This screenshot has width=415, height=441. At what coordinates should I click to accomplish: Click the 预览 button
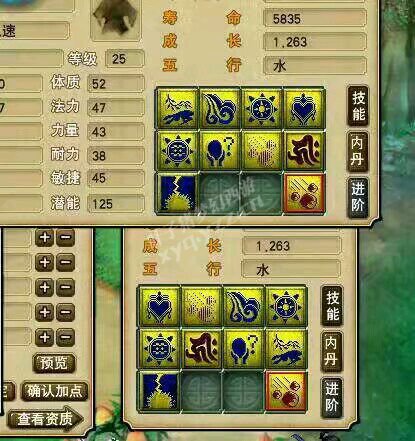click(x=54, y=363)
